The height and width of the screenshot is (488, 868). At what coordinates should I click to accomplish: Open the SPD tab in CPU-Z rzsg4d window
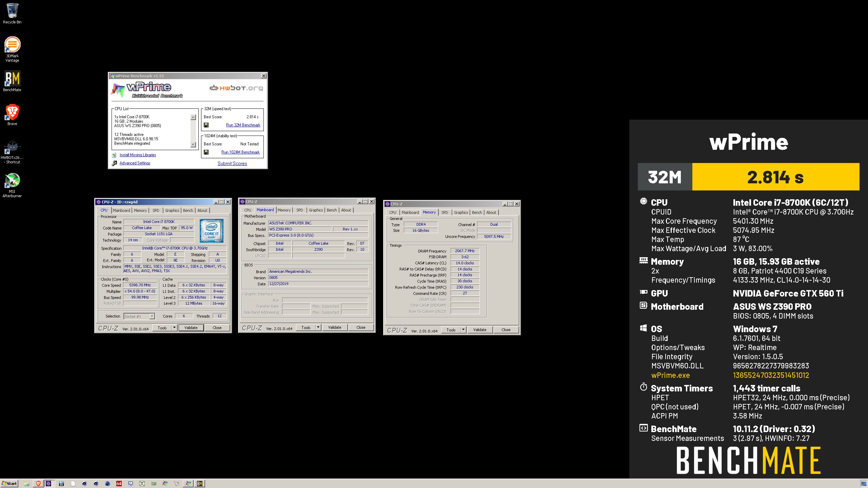click(156, 210)
